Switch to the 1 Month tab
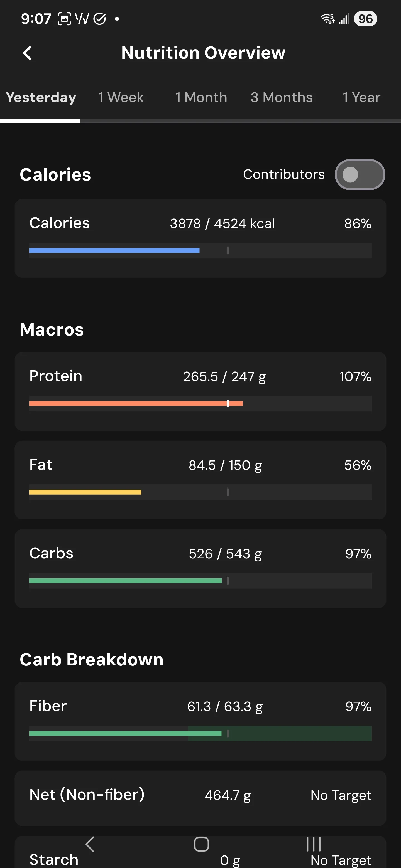 pyautogui.click(x=201, y=97)
